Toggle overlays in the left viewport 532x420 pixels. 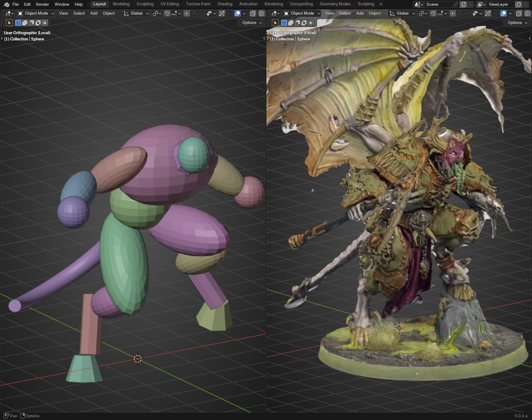[x=238, y=13]
